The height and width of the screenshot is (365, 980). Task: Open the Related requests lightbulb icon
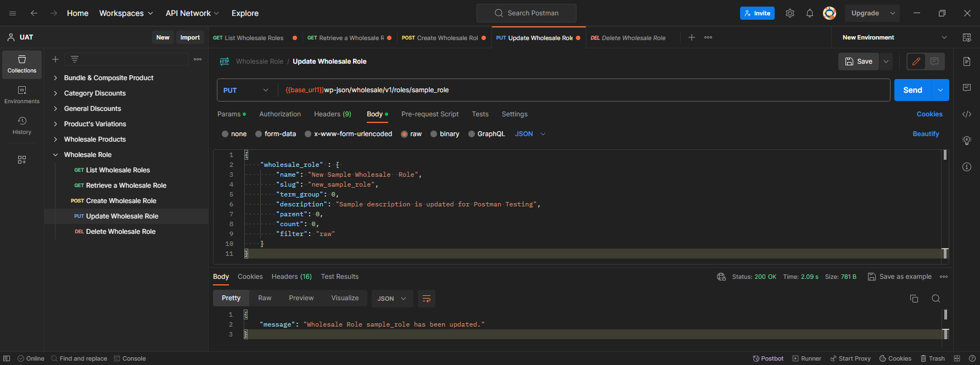pos(967,141)
